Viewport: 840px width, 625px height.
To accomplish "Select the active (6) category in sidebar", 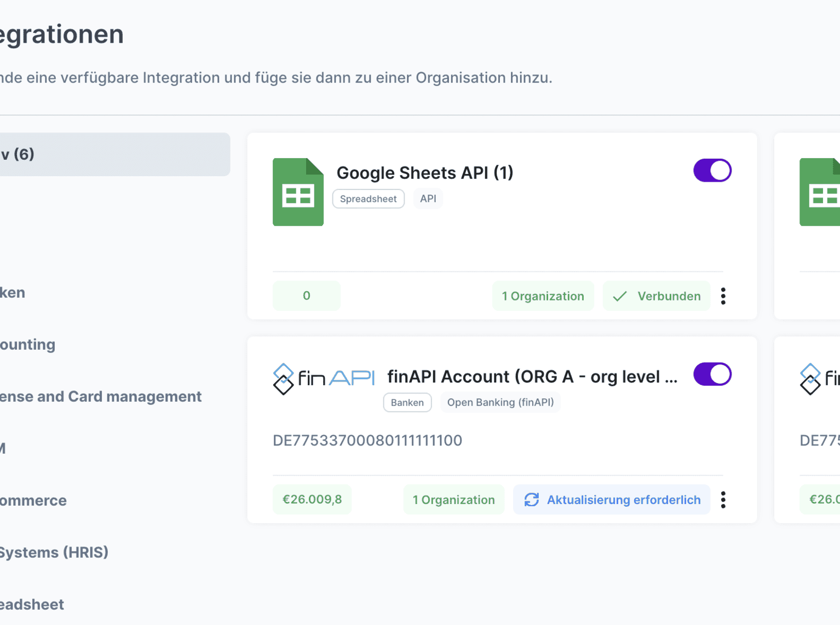I will (110, 154).
